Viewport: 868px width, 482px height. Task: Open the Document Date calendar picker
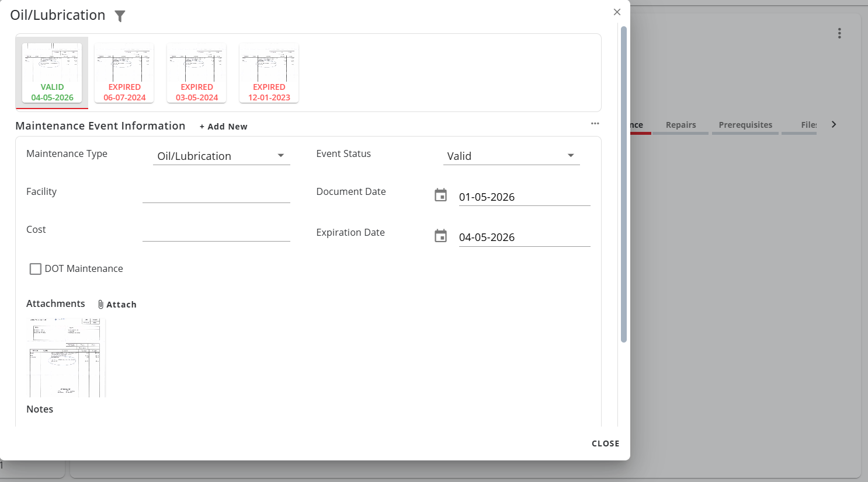pos(440,195)
